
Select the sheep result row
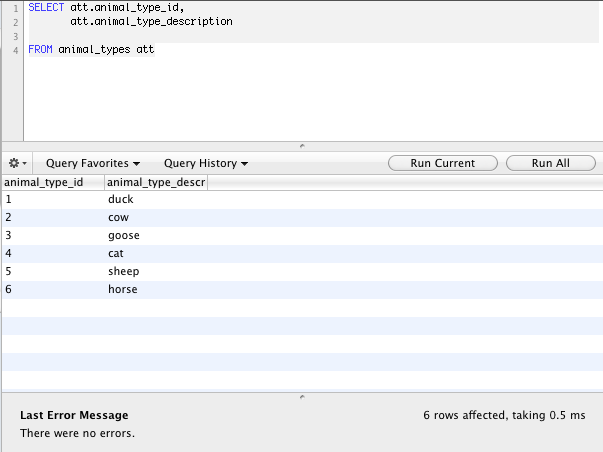tap(302, 272)
